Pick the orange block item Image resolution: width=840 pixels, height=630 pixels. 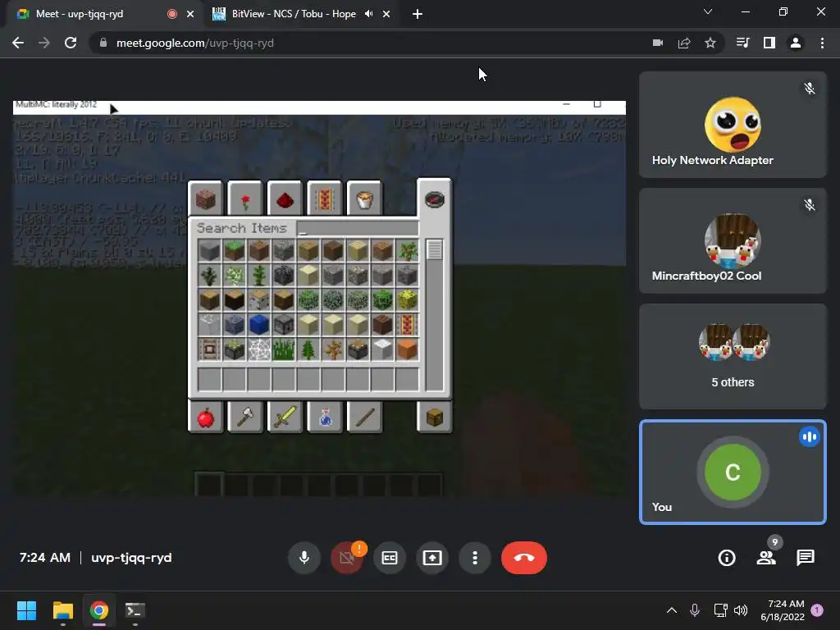[x=407, y=349]
